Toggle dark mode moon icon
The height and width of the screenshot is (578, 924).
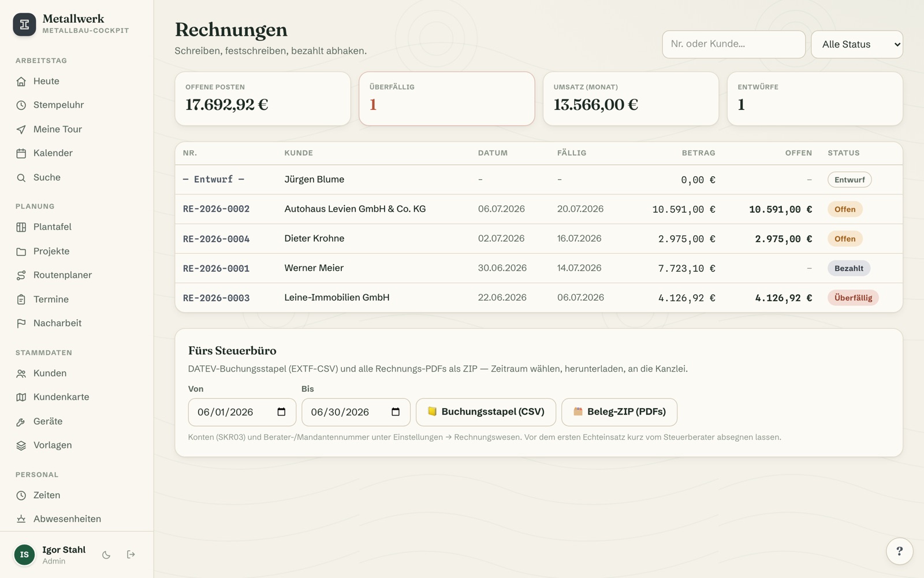106,555
